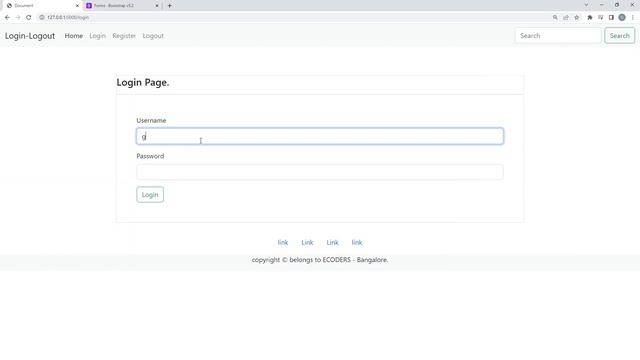Click the browser address bar URL
This screenshot has width=640, height=360.
[68, 18]
